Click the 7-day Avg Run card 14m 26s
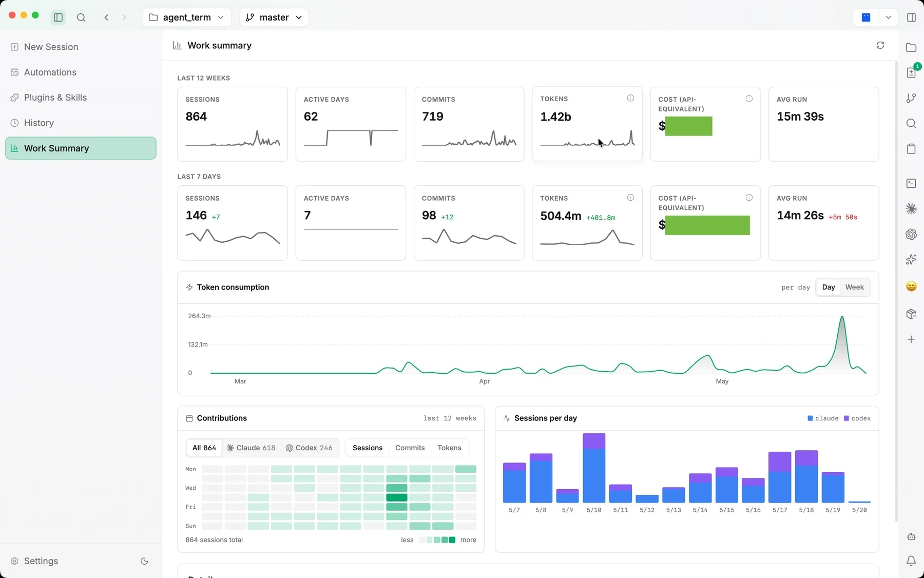This screenshot has height=578, width=924. pos(823,223)
